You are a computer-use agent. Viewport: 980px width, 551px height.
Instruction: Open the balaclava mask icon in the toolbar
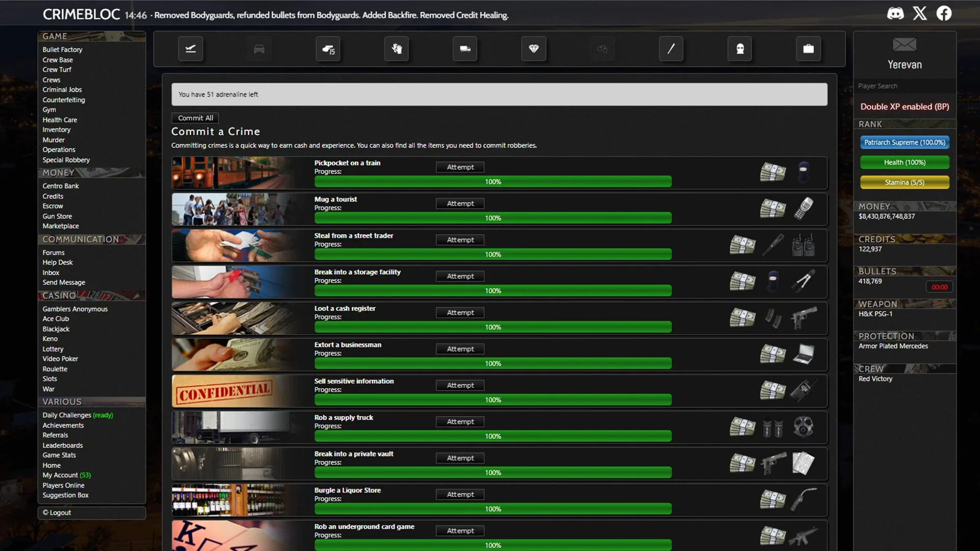740,48
